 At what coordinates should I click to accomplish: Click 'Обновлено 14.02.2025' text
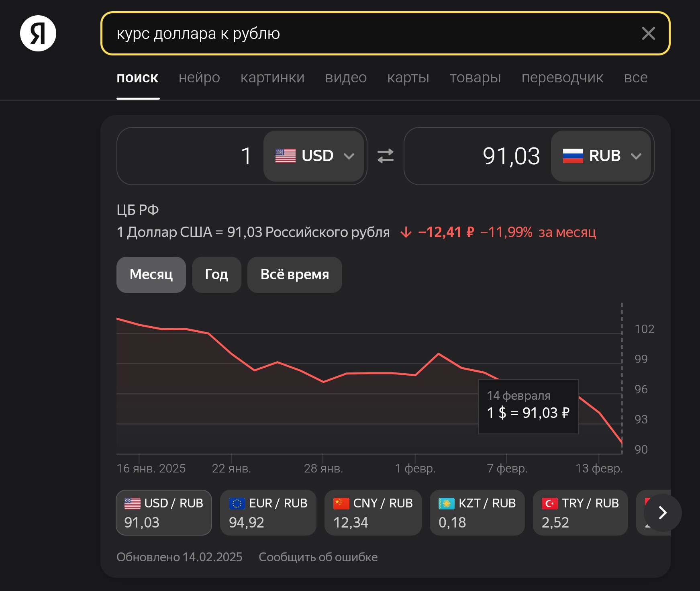(180, 557)
